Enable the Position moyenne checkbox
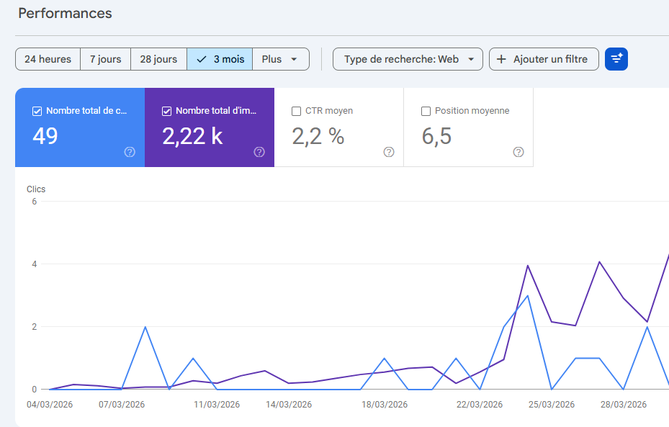The image size is (669, 427). pos(426,111)
